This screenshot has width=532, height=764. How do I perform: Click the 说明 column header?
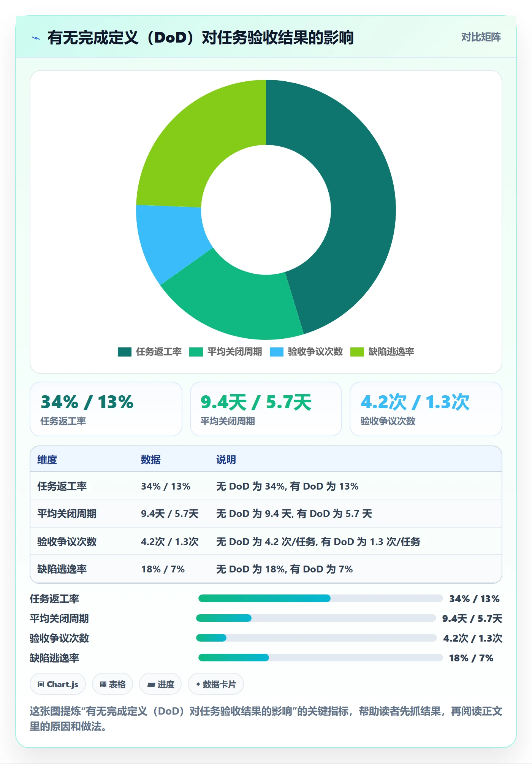(226, 460)
